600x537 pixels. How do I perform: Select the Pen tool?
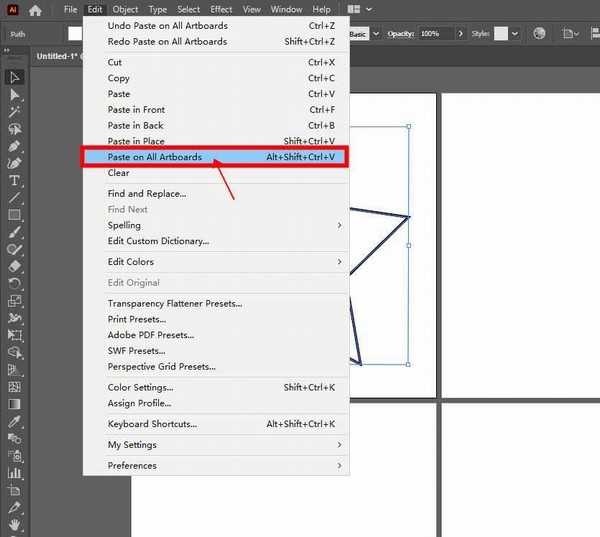coord(15,145)
